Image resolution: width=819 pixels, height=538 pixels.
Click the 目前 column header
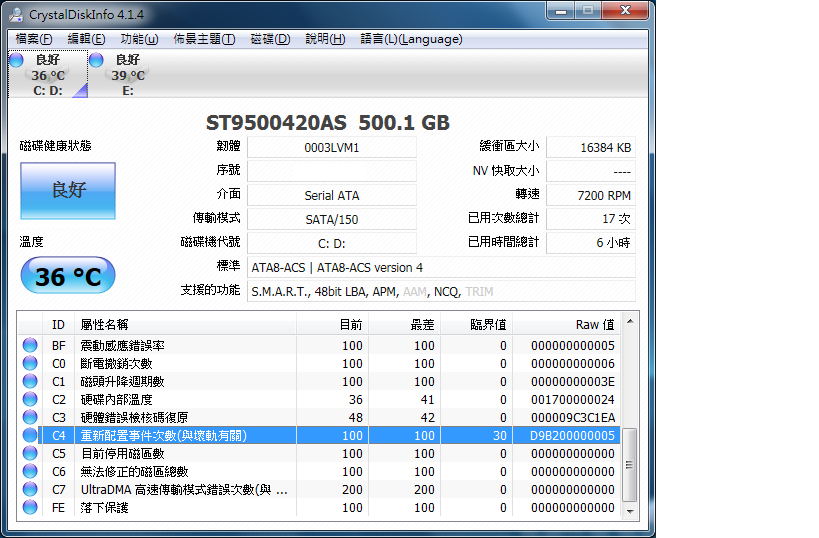(x=332, y=324)
